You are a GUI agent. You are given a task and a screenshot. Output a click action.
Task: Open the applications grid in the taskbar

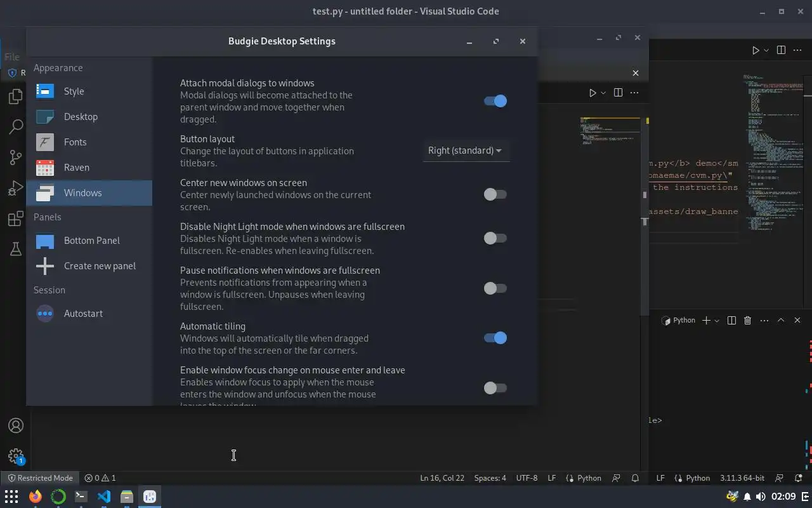pos(11,497)
